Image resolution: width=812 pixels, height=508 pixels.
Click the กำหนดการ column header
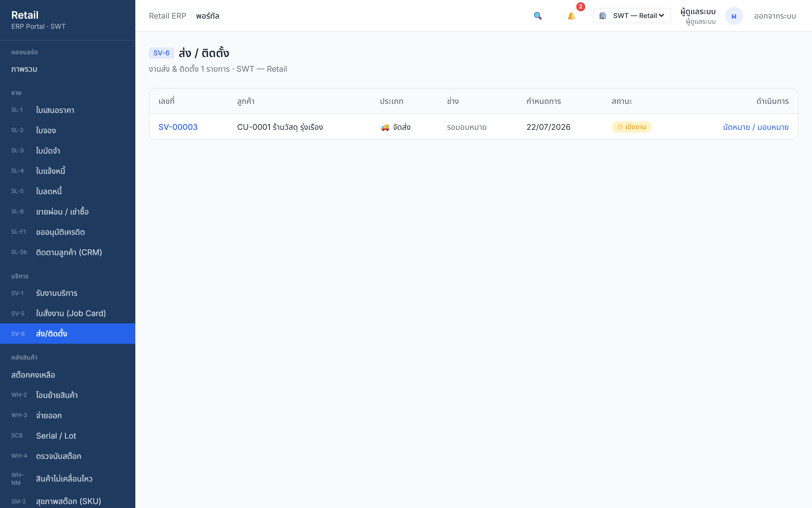point(544,101)
